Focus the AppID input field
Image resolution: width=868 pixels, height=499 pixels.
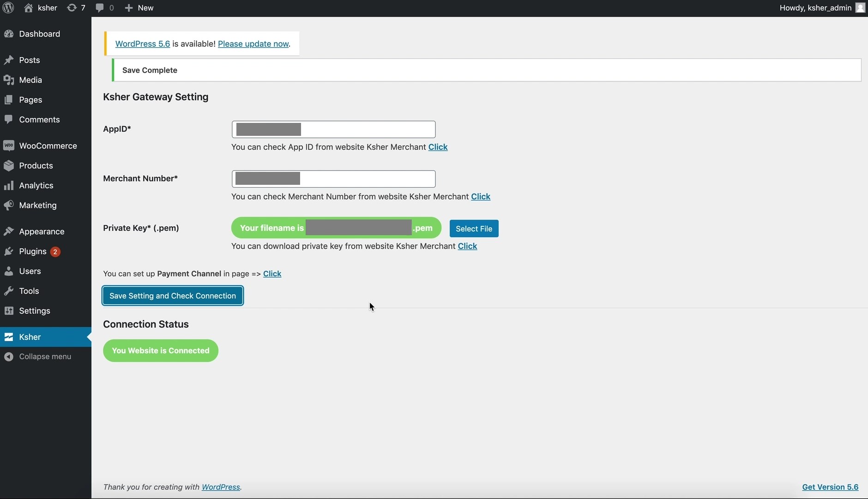pyautogui.click(x=333, y=129)
